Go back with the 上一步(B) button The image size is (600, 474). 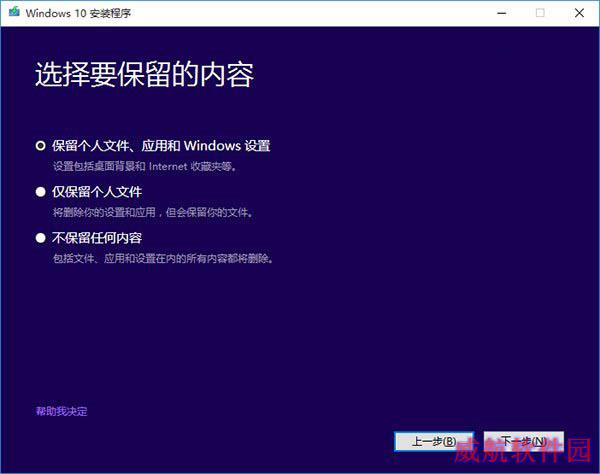click(434, 441)
